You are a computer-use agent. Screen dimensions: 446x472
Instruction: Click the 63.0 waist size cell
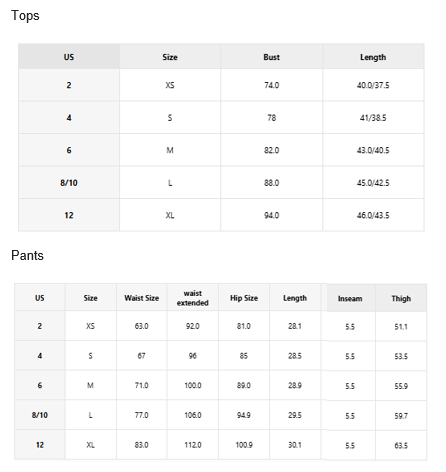[x=142, y=326]
